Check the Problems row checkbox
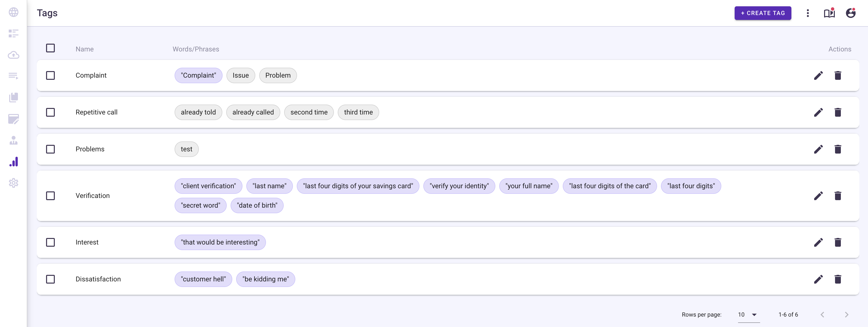Image resolution: width=868 pixels, height=327 pixels. [50, 149]
